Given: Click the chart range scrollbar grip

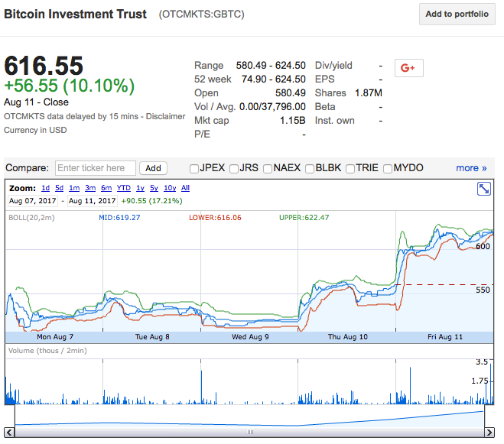Looking at the screenshot, I should (x=250, y=432).
